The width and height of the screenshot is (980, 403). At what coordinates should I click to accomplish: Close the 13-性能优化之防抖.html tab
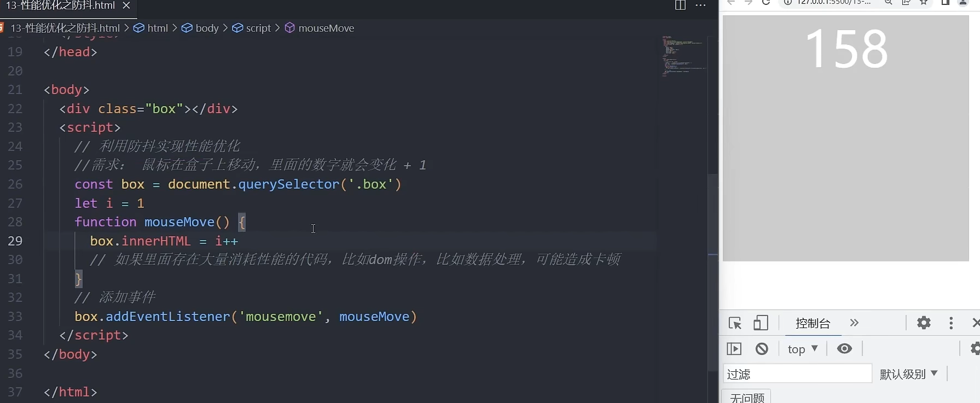pyautogui.click(x=126, y=5)
